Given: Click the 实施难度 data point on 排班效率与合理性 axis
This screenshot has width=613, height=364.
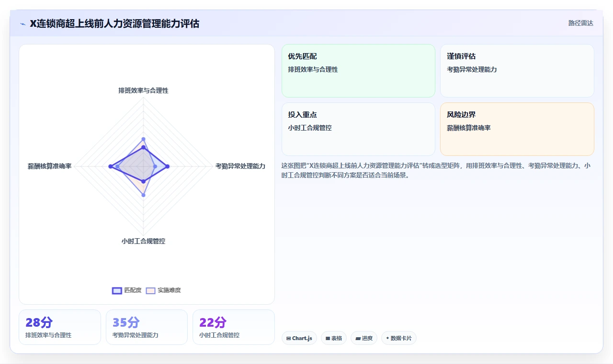Looking at the screenshot, I should 143,139.
